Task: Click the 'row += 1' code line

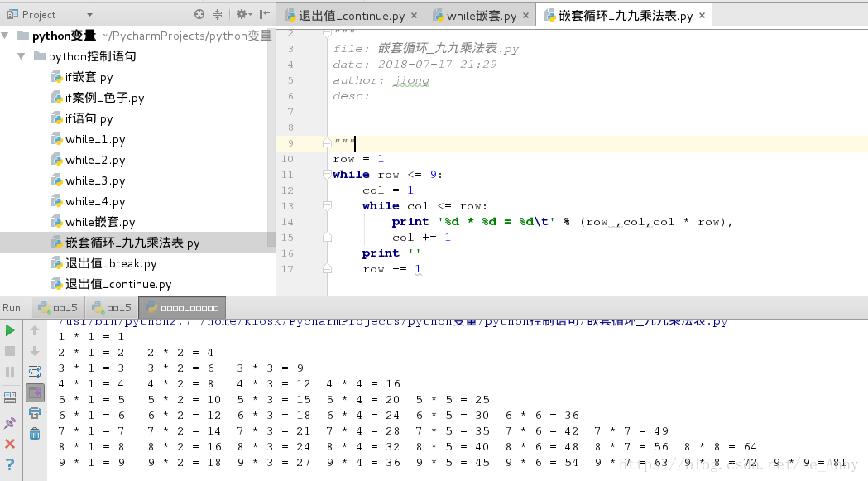Action: [392, 269]
